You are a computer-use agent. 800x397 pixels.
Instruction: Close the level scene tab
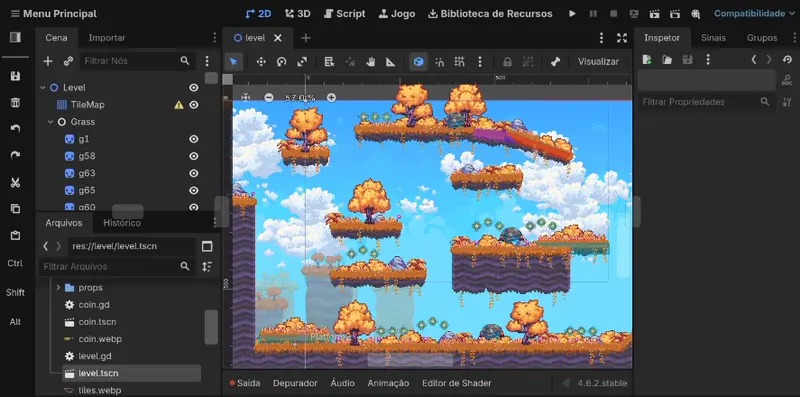point(278,38)
